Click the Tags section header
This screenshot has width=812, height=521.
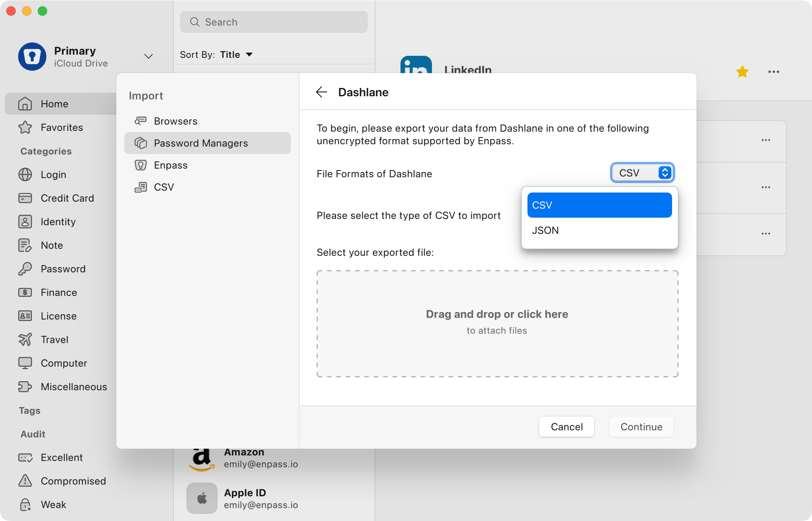[29, 411]
